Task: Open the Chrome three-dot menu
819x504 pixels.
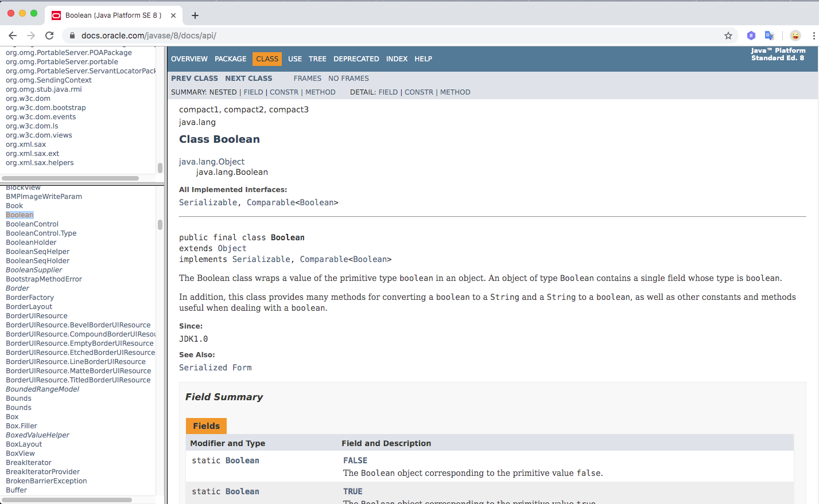Action: click(x=814, y=36)
